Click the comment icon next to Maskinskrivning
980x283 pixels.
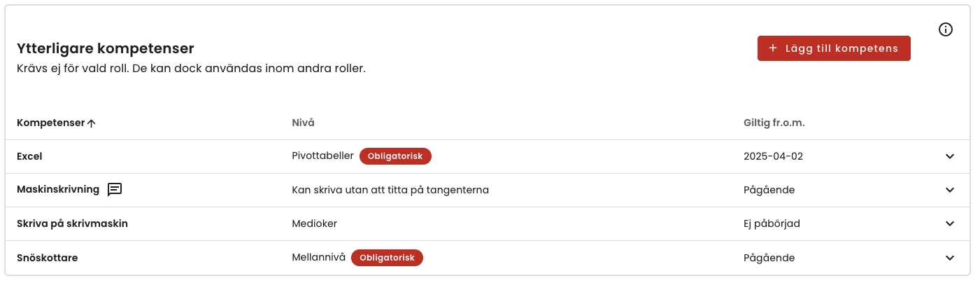(115, 189)
